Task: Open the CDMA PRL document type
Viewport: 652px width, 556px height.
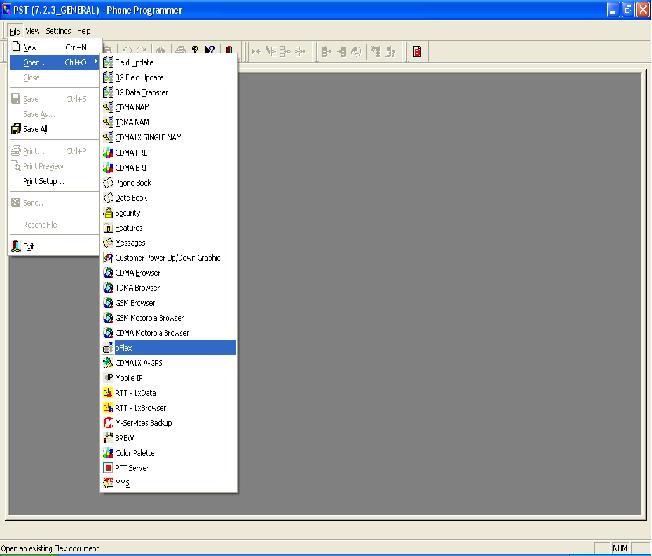Action: (169, 153)
